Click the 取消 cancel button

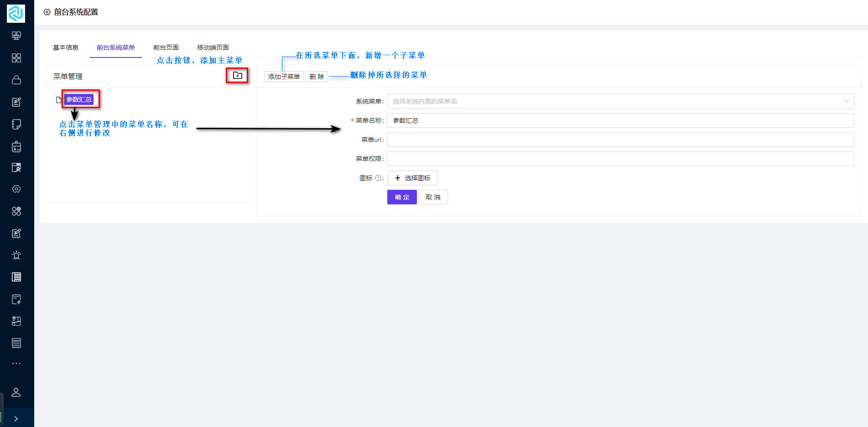click(433, 197)
